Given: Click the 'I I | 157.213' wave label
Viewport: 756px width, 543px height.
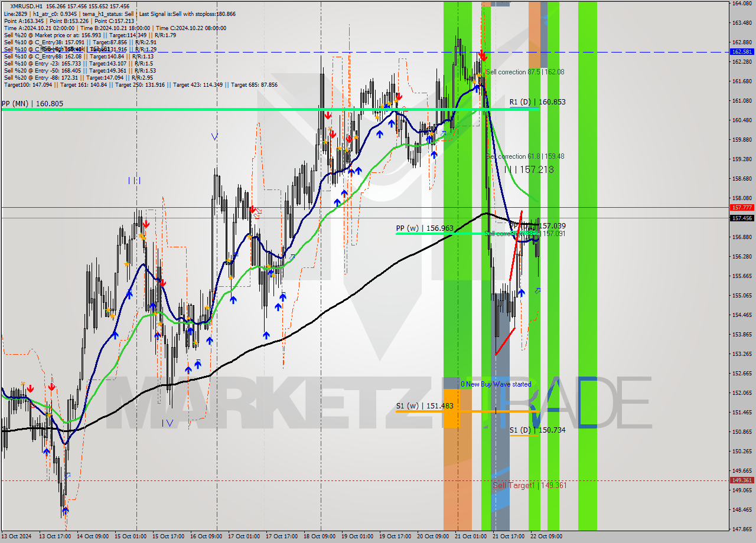Looking at the screenshot, I should coord(529,169).
